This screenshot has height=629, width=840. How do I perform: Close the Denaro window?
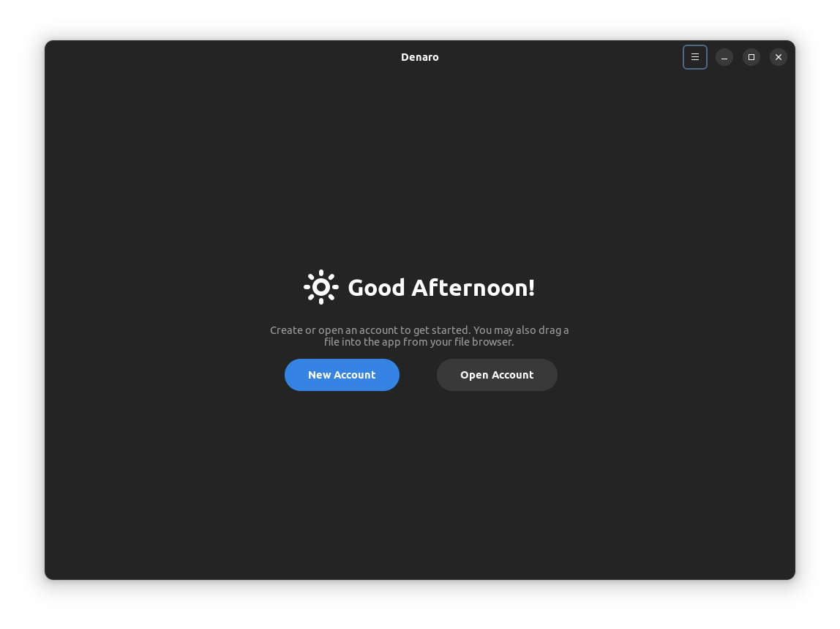tap(778, 57)
